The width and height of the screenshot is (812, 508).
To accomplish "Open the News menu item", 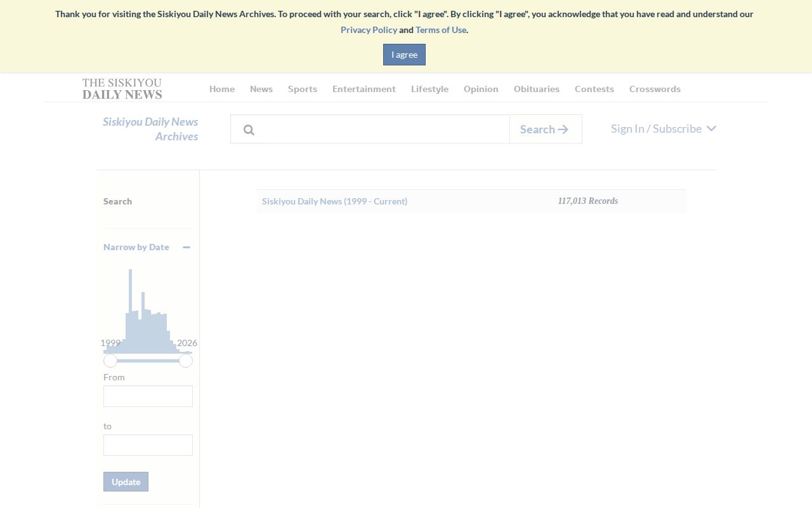I will [261, 89].
